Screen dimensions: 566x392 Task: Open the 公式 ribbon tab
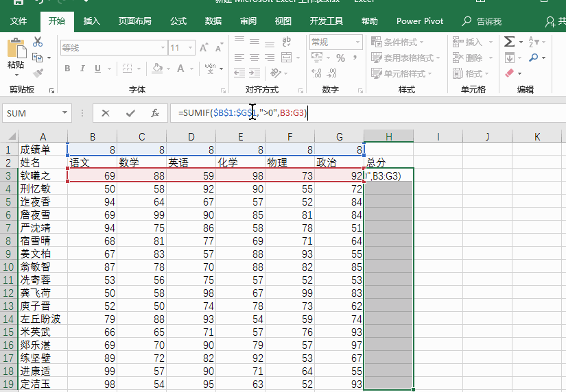tap(178, 21)
